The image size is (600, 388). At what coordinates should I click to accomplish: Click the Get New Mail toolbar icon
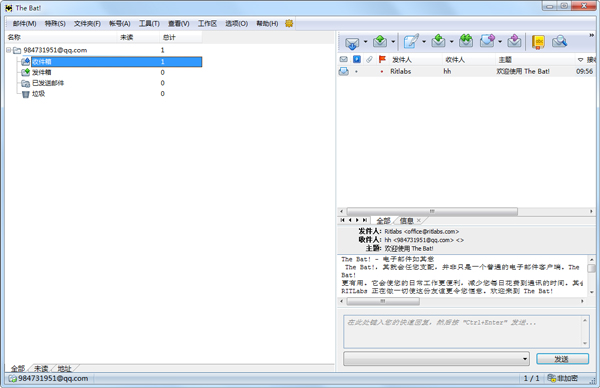352,42
